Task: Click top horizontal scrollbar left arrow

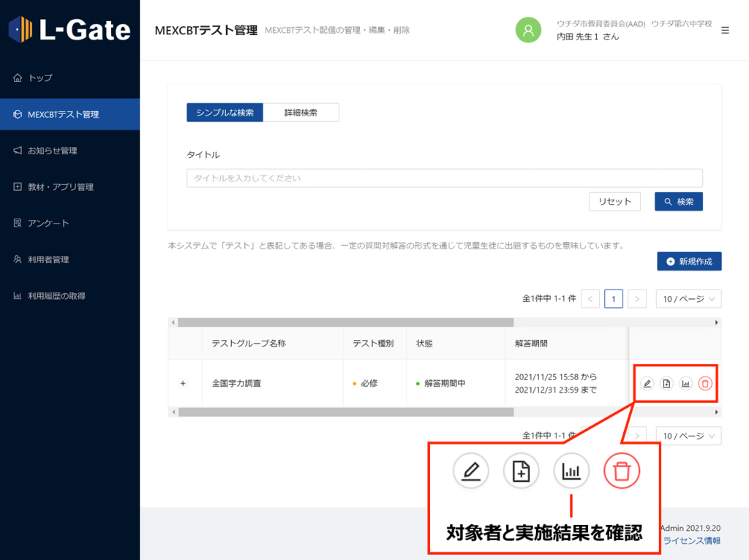Action: pos(173,322)
